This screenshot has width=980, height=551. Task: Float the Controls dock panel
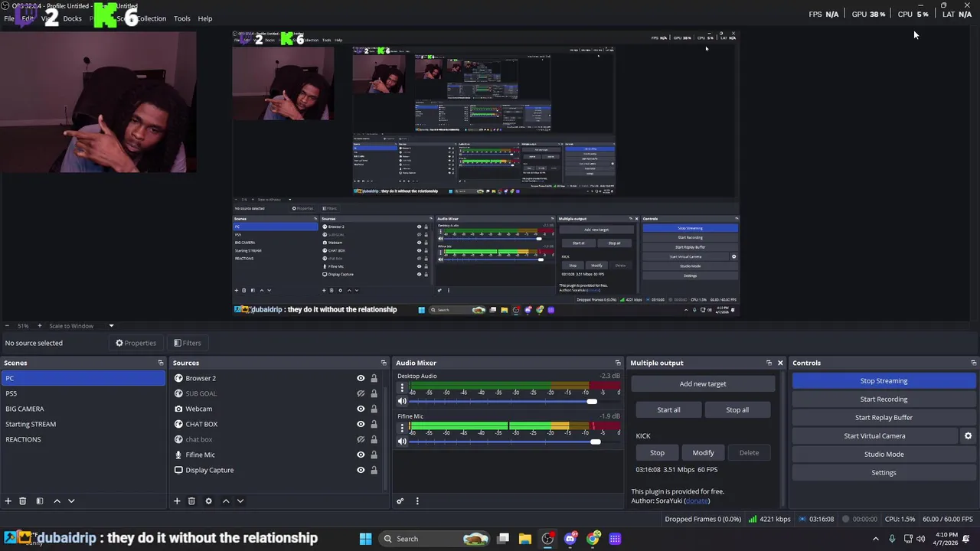tap(973, 363)
